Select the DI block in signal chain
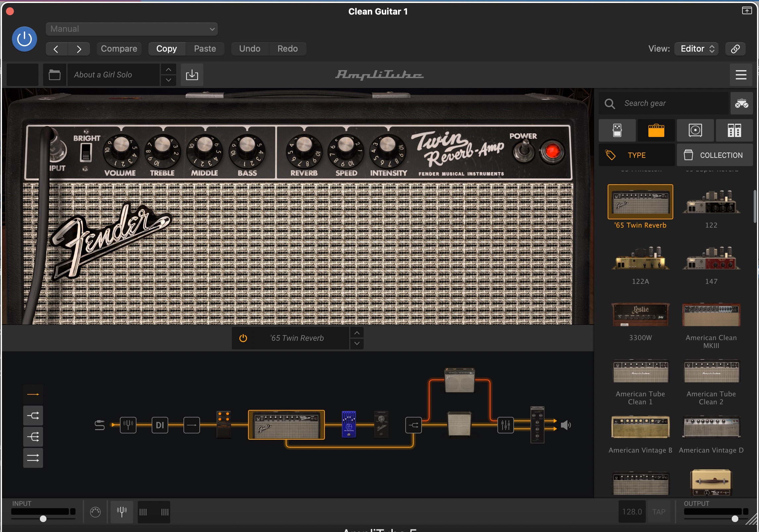 pyautogui.click(x=160, y=425)
